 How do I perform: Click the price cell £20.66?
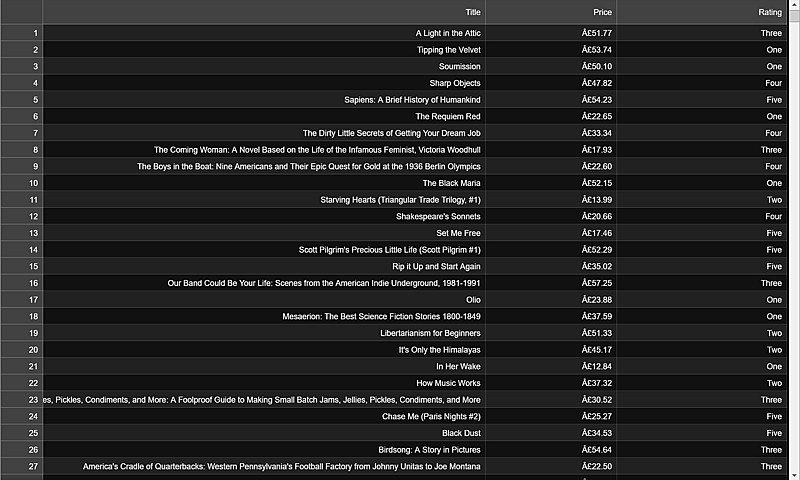tap(551, 216)
